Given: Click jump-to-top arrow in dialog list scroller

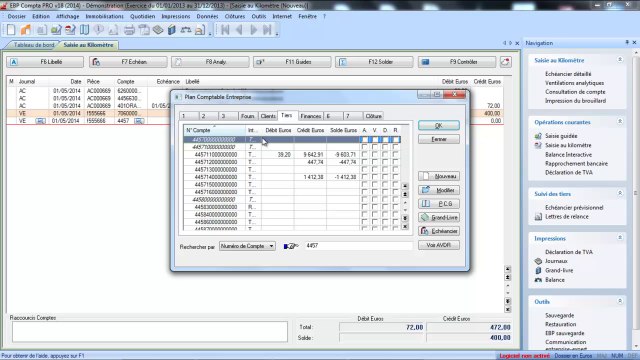Looking at the screenshot, I should click(405, 186).
